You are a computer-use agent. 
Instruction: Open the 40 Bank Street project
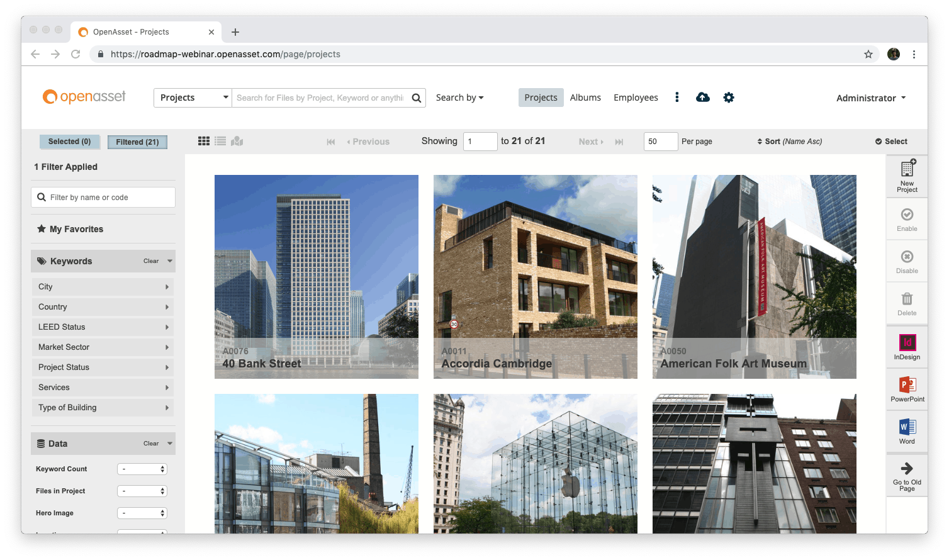pyautogui.click(x=317, y=277)
